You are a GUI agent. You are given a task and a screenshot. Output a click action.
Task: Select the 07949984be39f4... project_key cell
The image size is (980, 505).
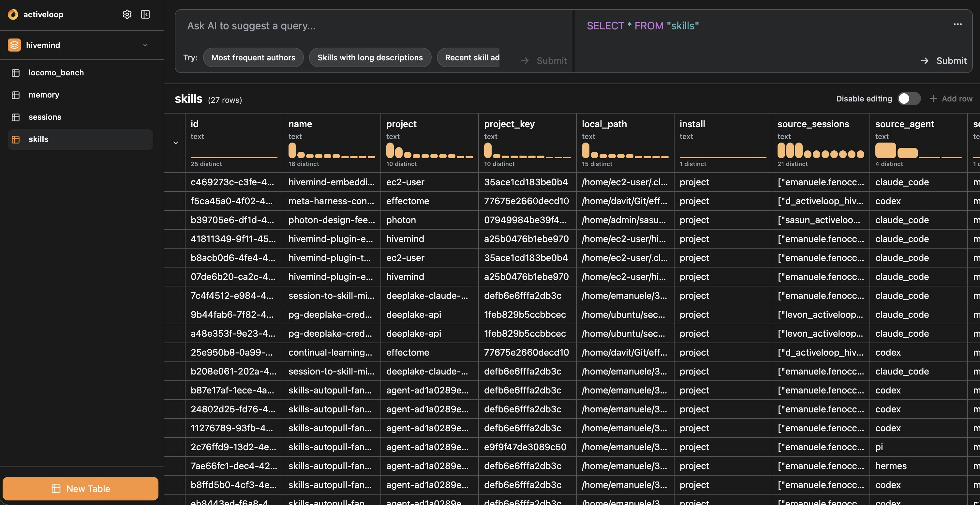pyautogui.click(x=527, y=220)
